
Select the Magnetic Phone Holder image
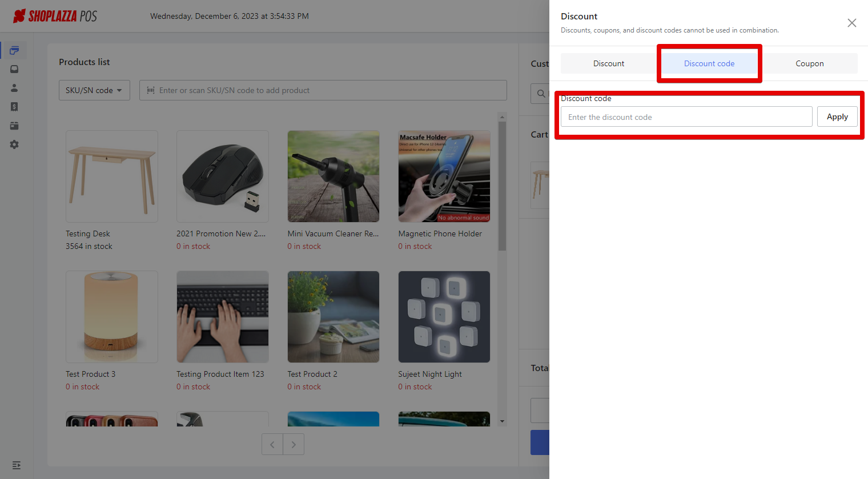coord(444,176)
